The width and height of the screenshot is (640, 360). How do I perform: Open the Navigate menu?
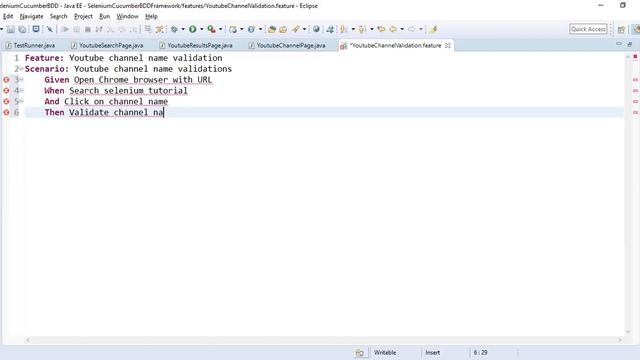31,16
